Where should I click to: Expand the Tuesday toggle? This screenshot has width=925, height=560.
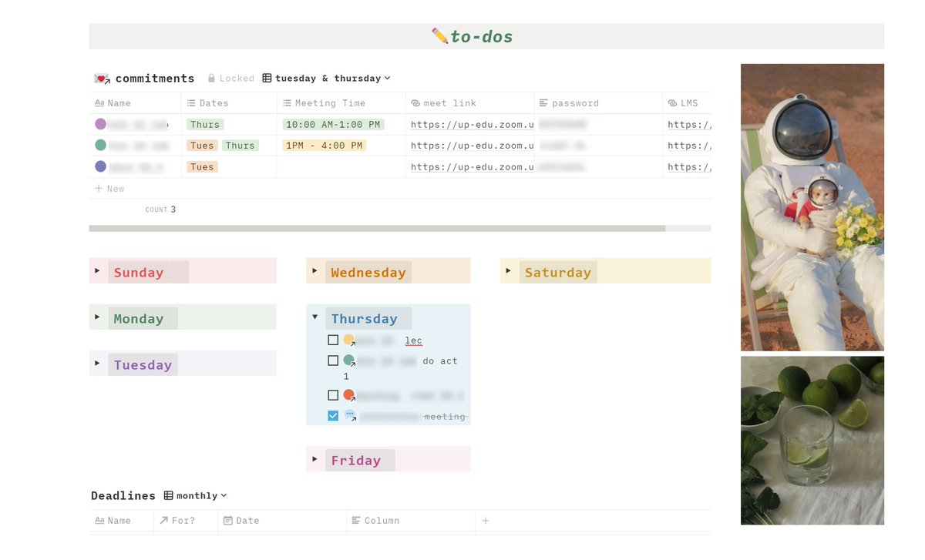coord(97,364)
